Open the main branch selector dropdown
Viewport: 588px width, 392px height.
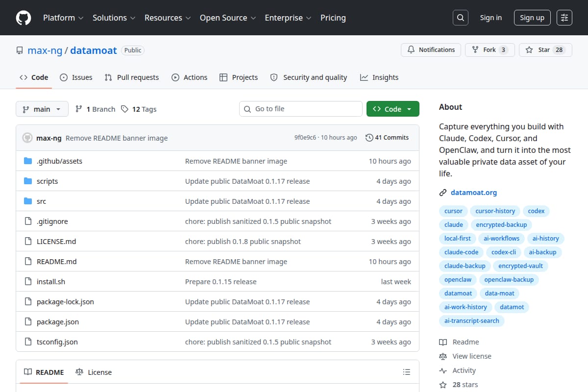coord(42,109)
